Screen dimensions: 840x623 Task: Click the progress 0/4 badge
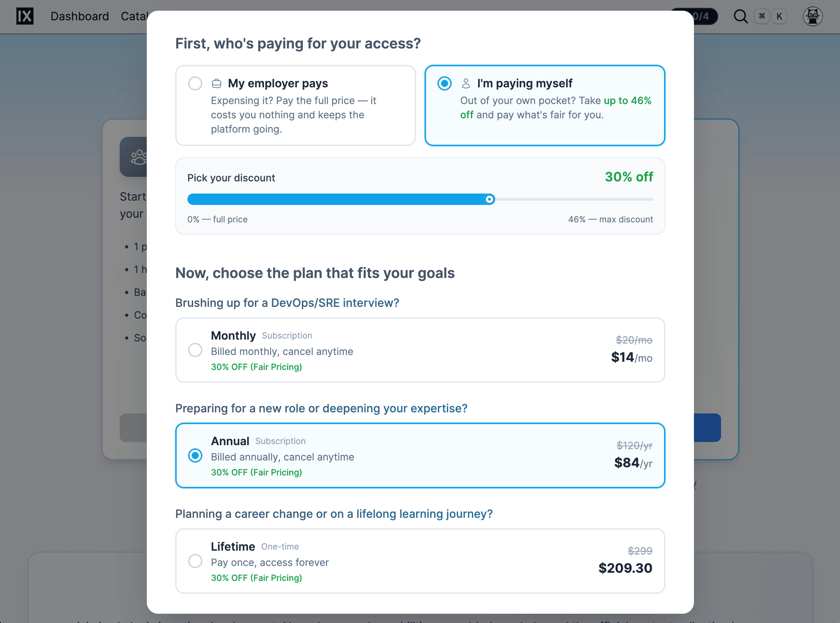pyautogui.click(x=701, y=16)
